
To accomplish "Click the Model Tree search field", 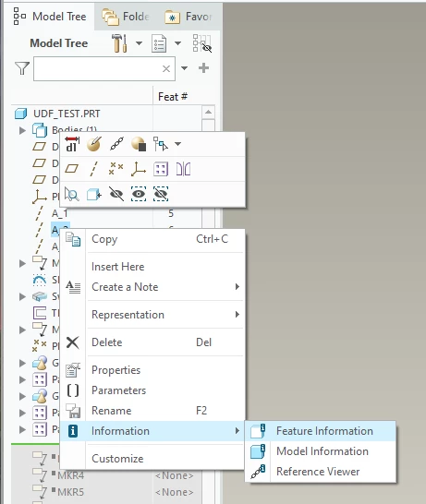I will coord(104,69).
